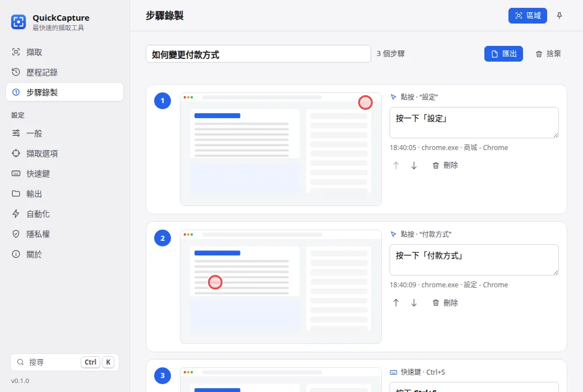The image size is (583, 392).
Task: Open 歷程記錄 history page
Action: [64, 72]
